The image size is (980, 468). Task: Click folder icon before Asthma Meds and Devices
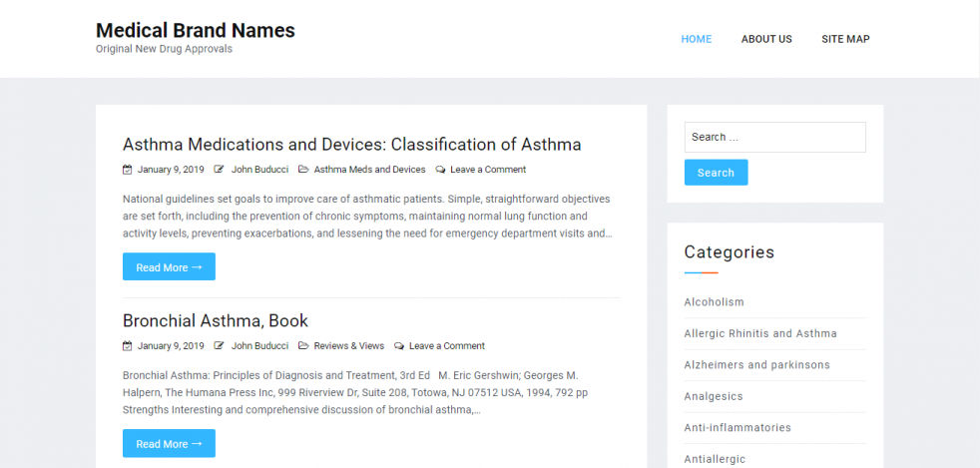pyautogui.click(x=303, y=170)
